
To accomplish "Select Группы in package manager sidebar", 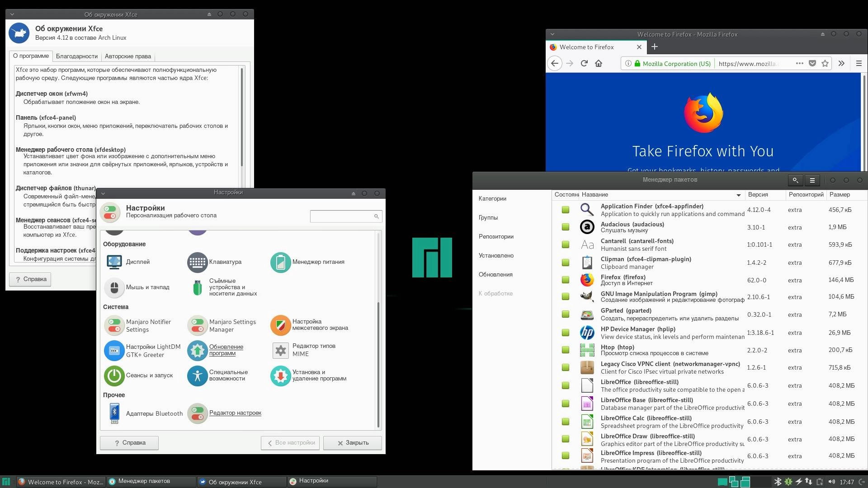I will coord(488,218).
